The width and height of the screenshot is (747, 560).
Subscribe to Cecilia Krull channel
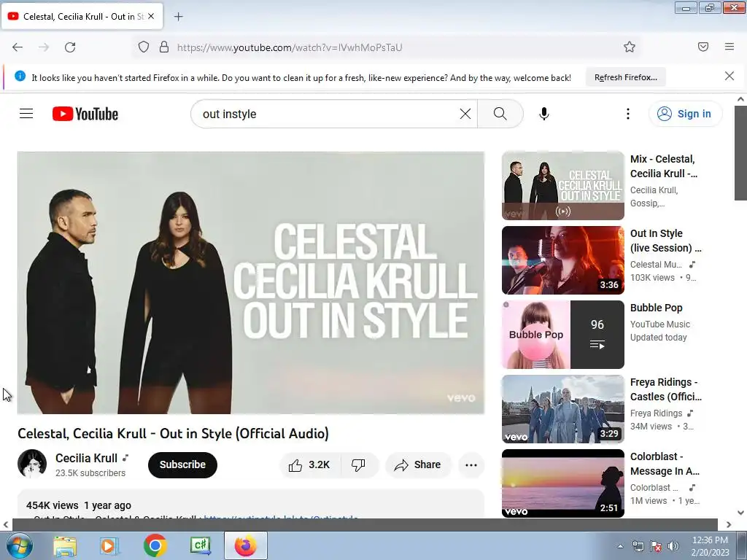(x=182, y=464)
